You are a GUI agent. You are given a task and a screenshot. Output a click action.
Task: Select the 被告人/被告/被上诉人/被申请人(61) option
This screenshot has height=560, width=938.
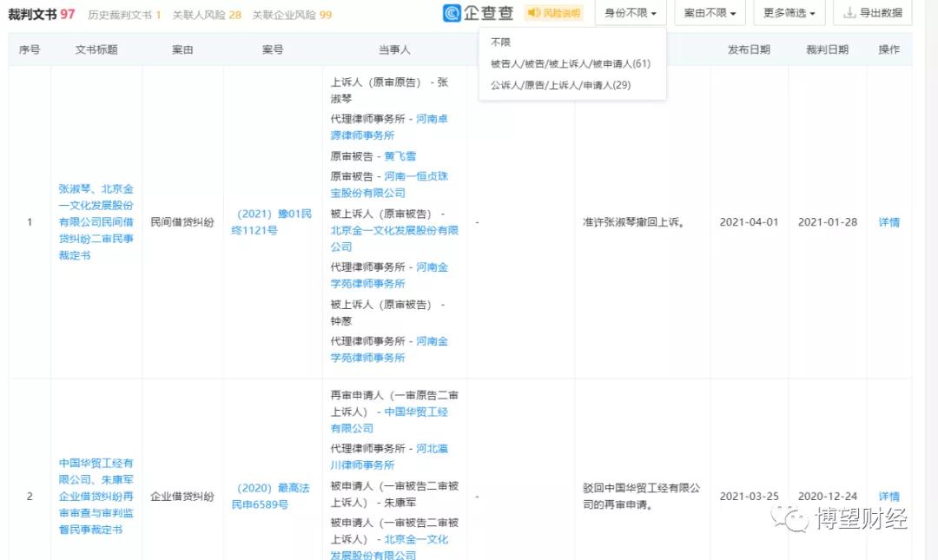(570, 65)
